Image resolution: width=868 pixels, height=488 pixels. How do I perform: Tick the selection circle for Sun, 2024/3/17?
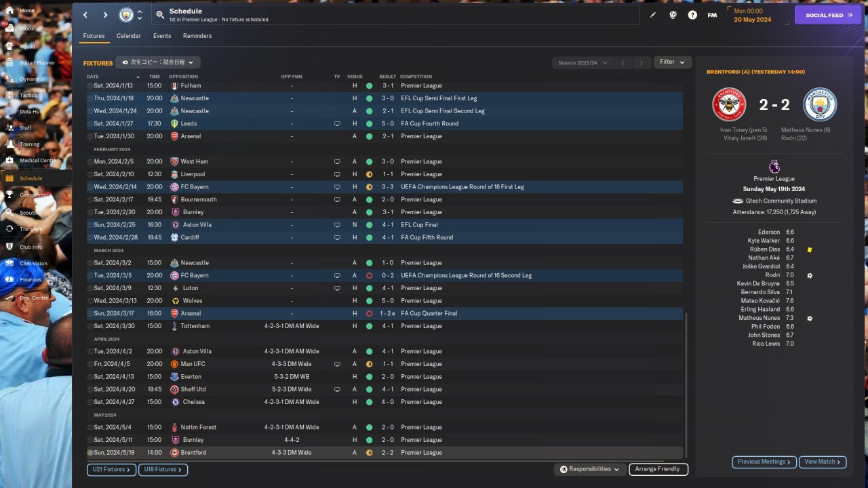coord(90,314)
